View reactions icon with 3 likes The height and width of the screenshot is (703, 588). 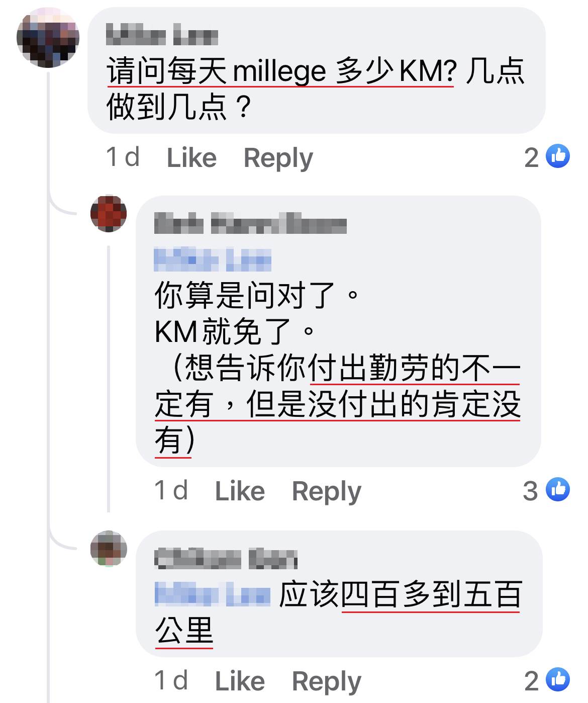pos(558,490)
